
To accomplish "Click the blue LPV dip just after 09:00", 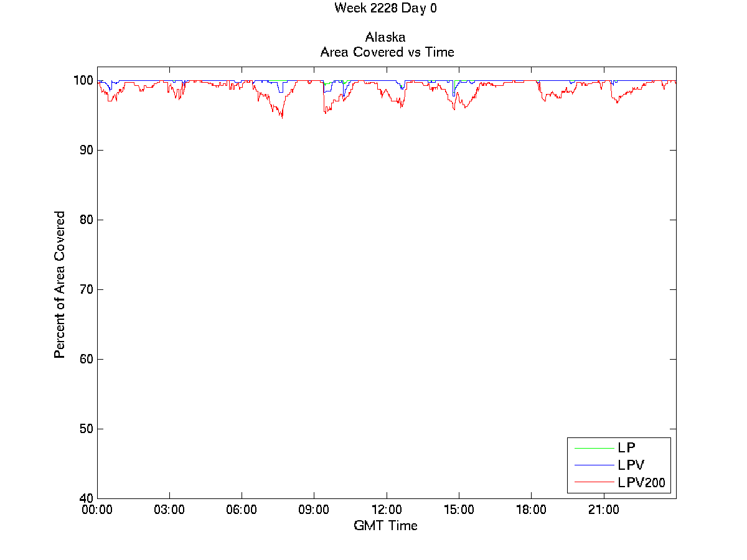I will tap(327, 92).
